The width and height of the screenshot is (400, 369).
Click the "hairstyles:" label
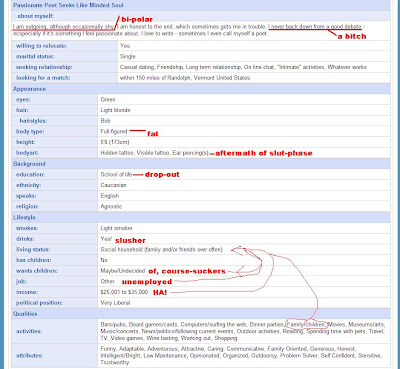coord(33,121)
